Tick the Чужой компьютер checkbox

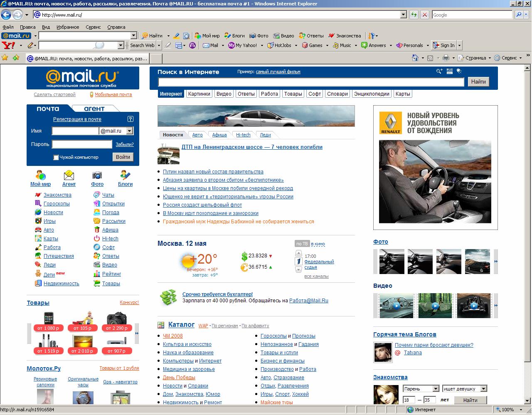(x=56, y=158)
